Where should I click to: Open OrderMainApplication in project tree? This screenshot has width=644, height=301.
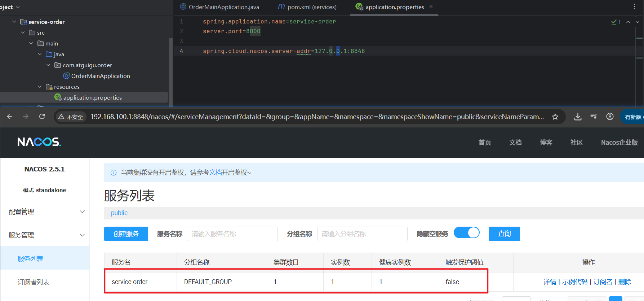tap(97, 76)
